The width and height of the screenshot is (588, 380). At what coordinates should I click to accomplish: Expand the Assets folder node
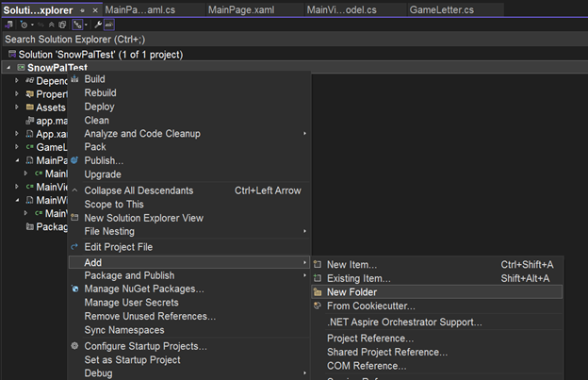click(x=17, y=107)
